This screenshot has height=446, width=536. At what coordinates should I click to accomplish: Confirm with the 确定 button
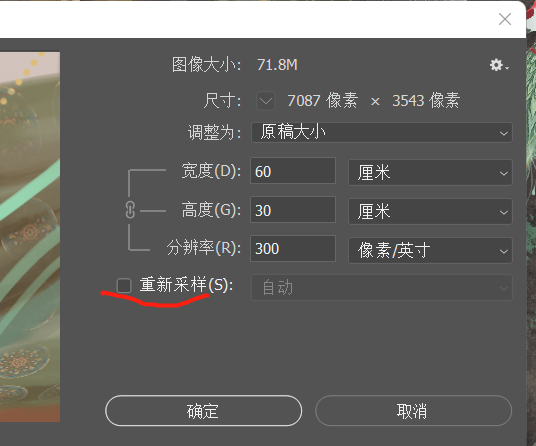click(x=203, y=411)
